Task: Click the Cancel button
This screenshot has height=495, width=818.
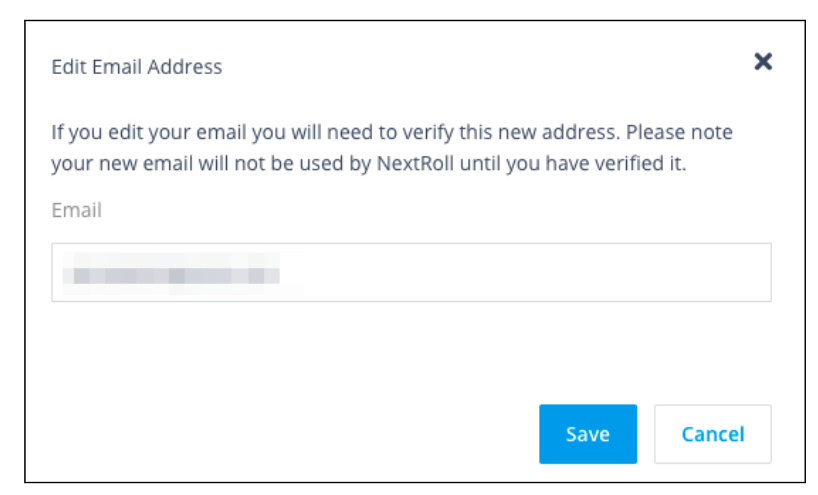Action: [x=712, y=434]
